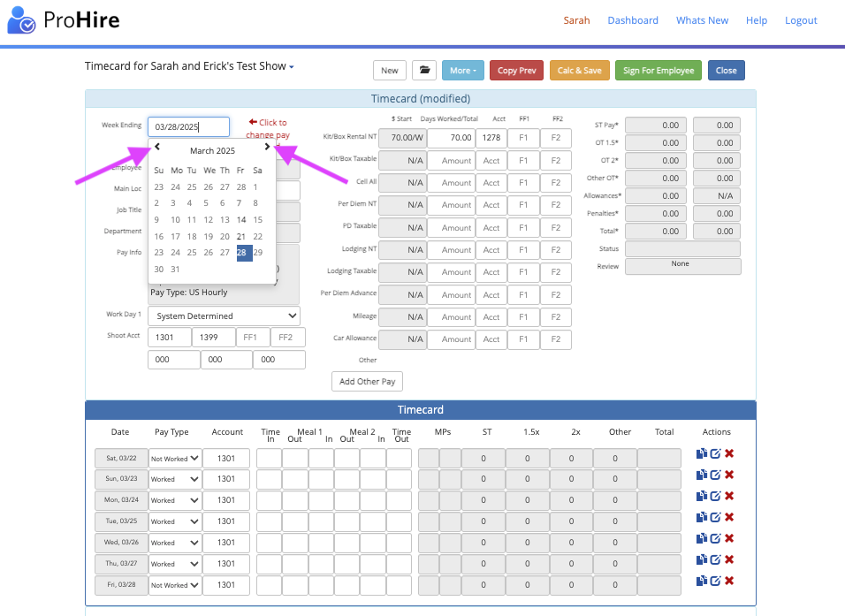Image resolution: width=845 pixels, height=616 pixels.
Task: Edit the Sun, 03/23 timecard row
Action: coord(715,475)
